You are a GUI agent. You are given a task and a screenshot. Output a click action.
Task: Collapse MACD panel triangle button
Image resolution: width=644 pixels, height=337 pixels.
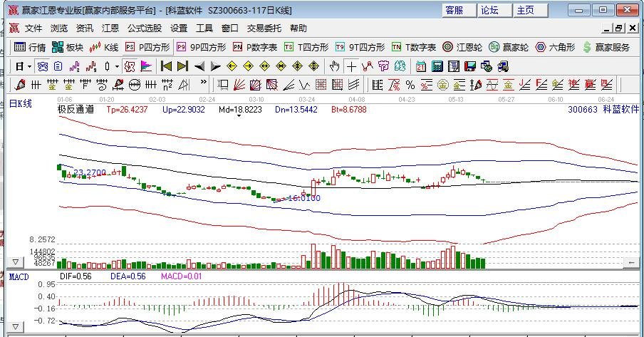click(16, 327)
